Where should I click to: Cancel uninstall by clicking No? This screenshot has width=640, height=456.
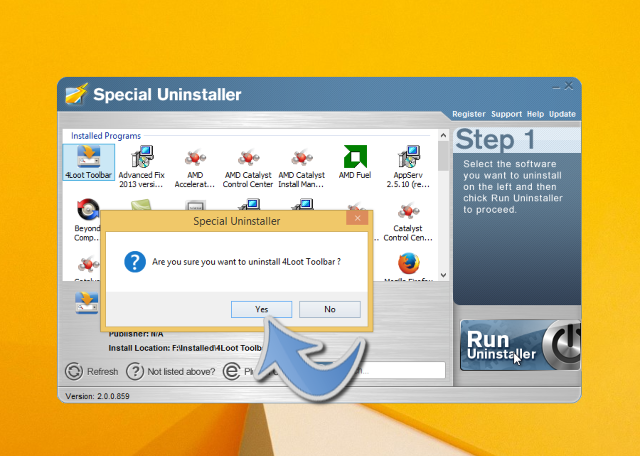pyautogui.click(x=330, y=309)
